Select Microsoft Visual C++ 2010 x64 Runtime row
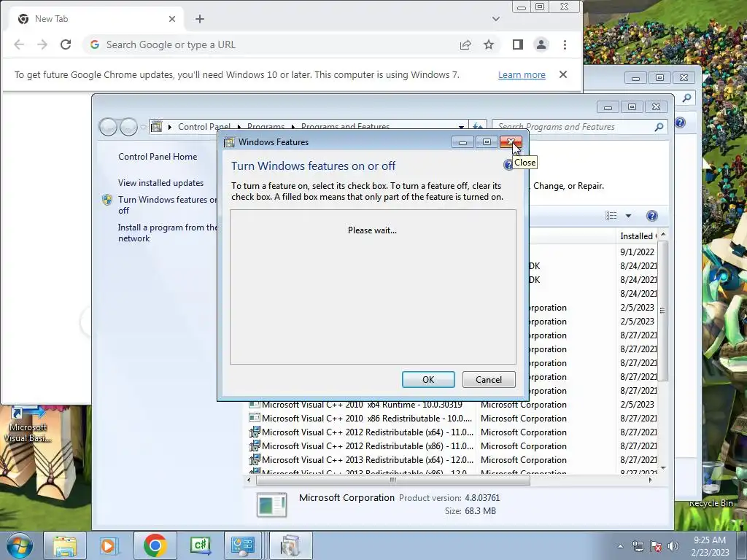 click(x=452, y=405)
